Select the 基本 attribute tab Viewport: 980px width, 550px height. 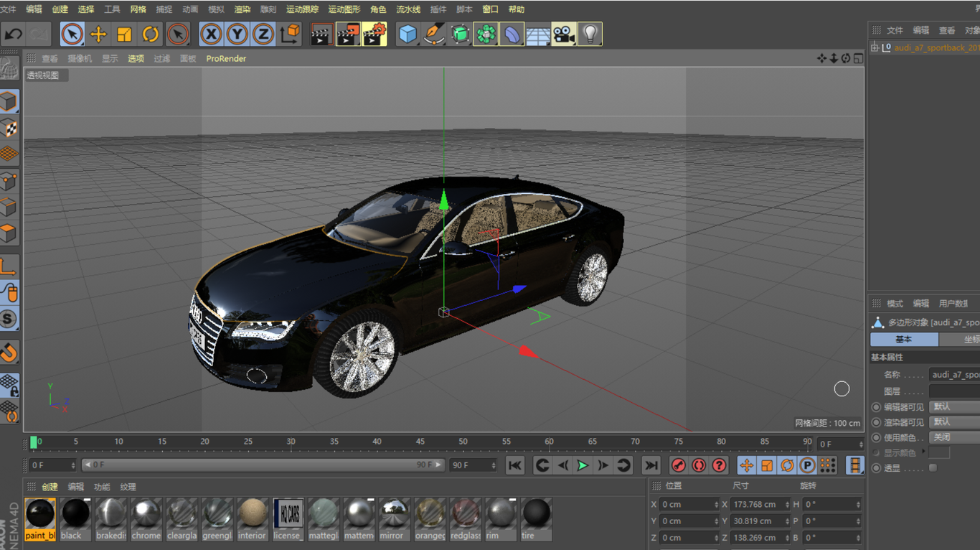point(904,340)
